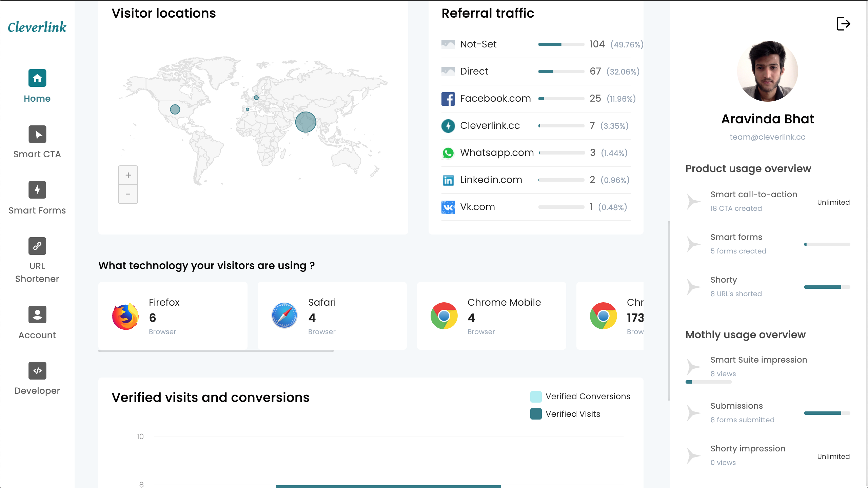Select the Chrome Mobile browser card

click(x=491, y=316)
